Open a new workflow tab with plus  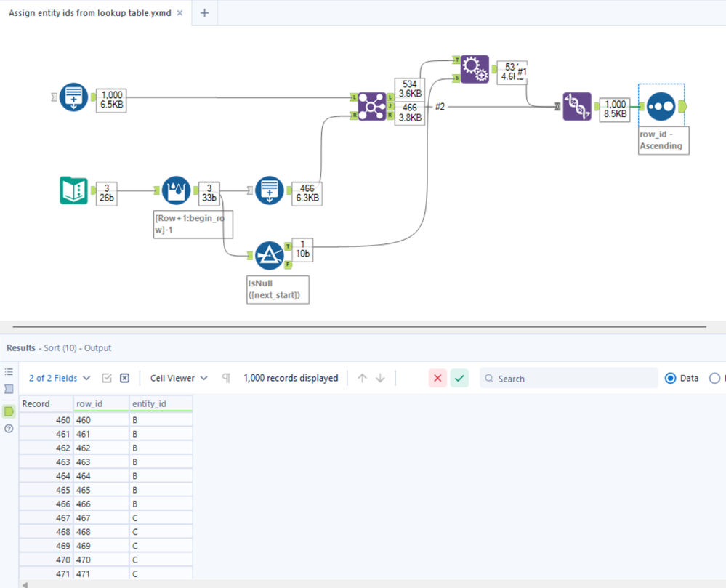click(x=205, y=13)
